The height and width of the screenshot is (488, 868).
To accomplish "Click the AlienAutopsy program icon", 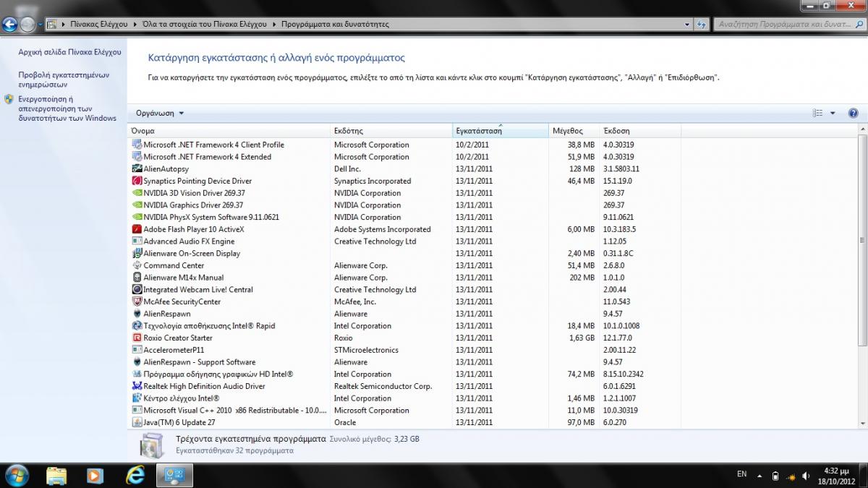I will (x=137, y=168).
